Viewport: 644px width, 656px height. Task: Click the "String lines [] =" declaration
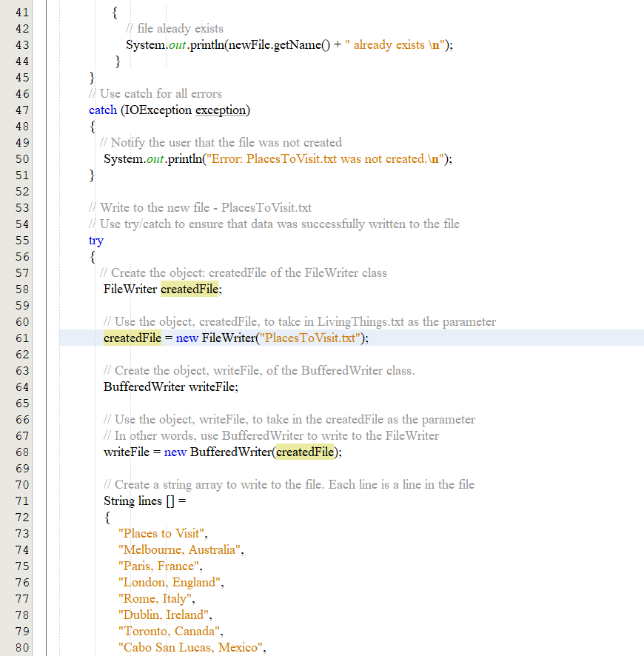[x=145, y=501]
